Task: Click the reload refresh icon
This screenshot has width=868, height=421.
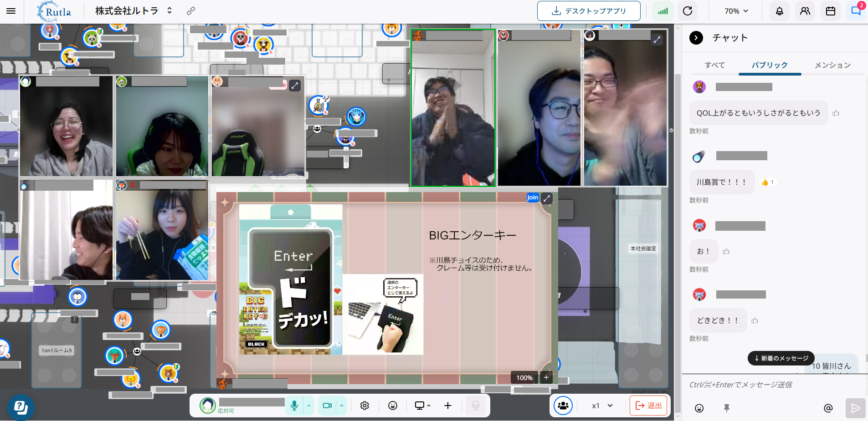Action: point(688,11)
